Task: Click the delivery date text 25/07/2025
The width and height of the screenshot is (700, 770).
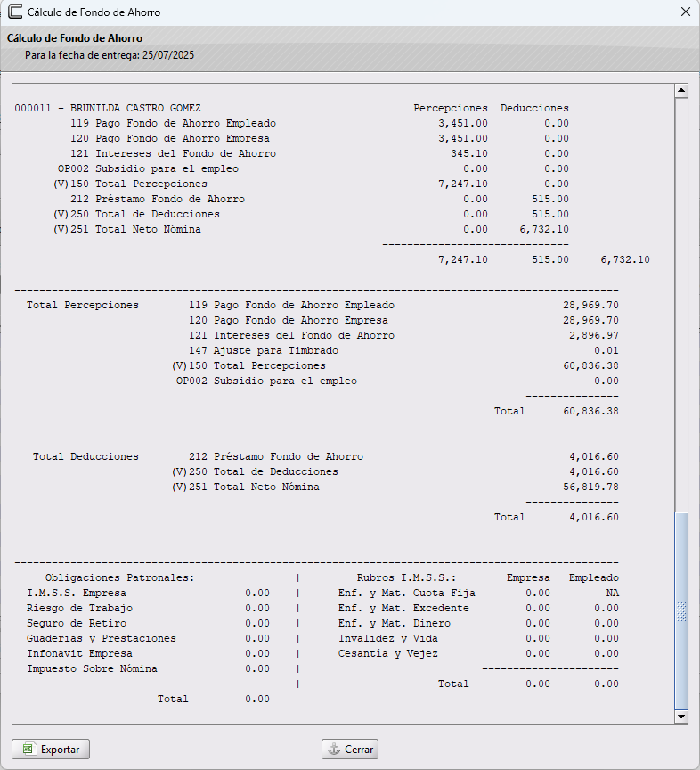Action: pos(168,55)
